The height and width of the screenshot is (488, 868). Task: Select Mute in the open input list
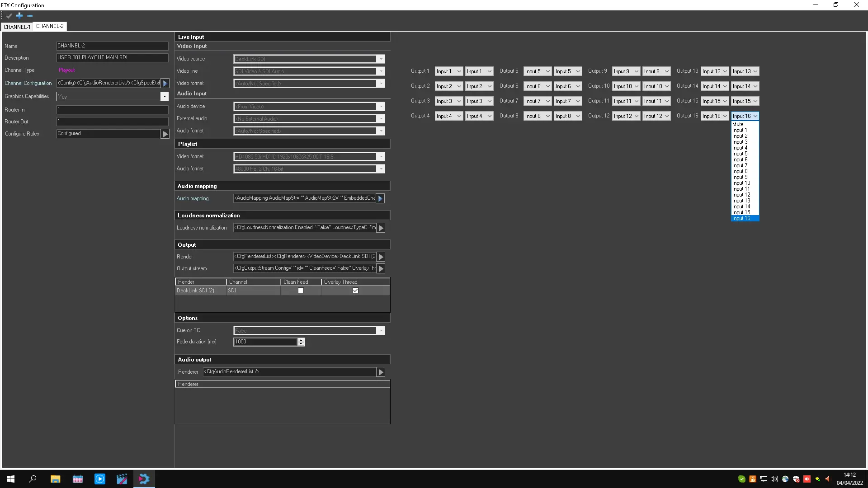click(x=738, y=124)
